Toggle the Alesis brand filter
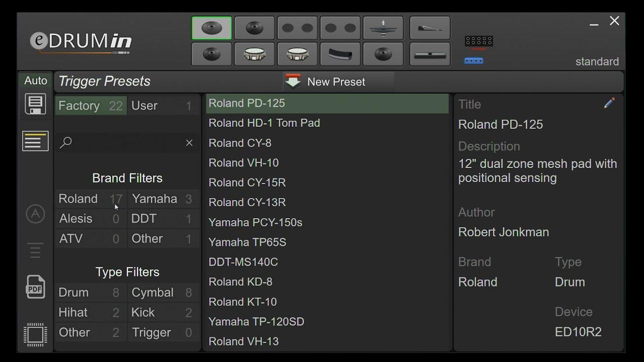 click(x=91, y=219)
